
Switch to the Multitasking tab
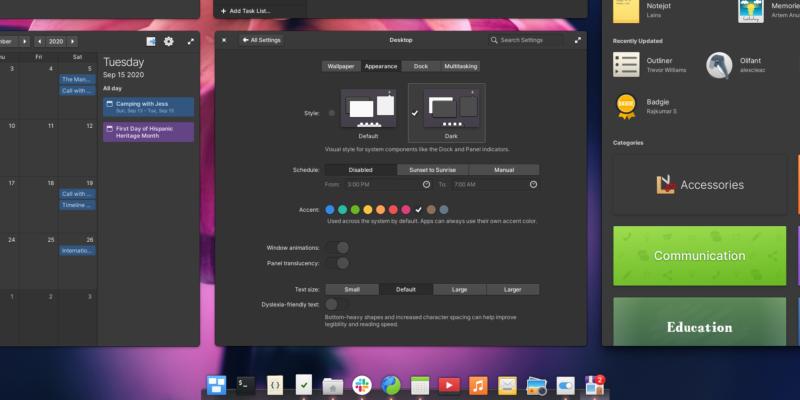(x=460, y=66)
